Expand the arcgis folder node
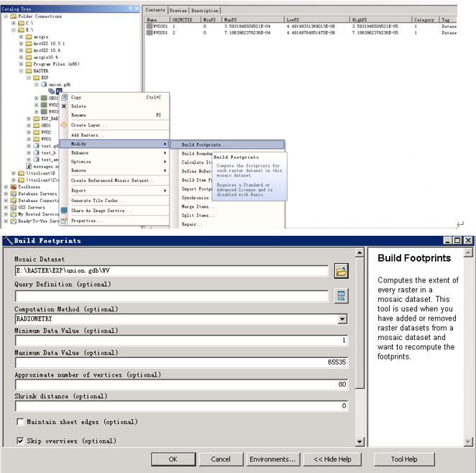The width and height of the screenshot is (476, 473). coord(21,37)
